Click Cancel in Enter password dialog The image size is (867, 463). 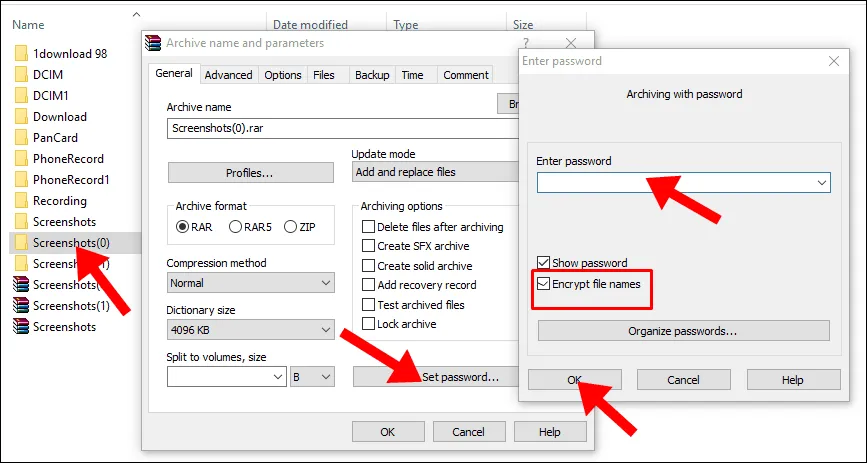tap(683, 380)
